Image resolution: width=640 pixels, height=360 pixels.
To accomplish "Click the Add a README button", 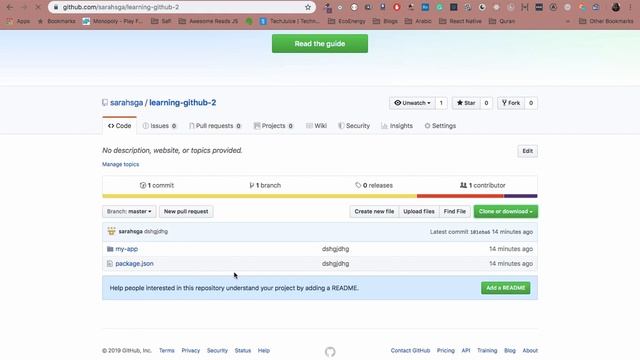I will coord(505,288).
